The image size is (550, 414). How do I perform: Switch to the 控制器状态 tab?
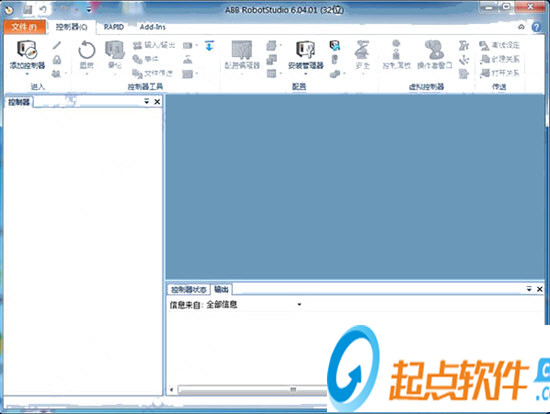pyautogui.click(x=188, y=289)
